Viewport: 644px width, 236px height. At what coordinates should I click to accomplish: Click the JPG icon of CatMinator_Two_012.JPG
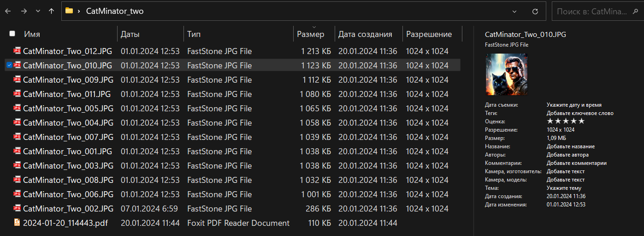tap(17, 51)
